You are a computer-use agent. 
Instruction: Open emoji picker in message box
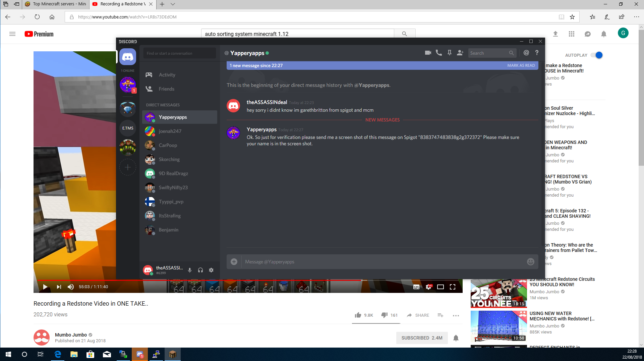coord(530,262)
